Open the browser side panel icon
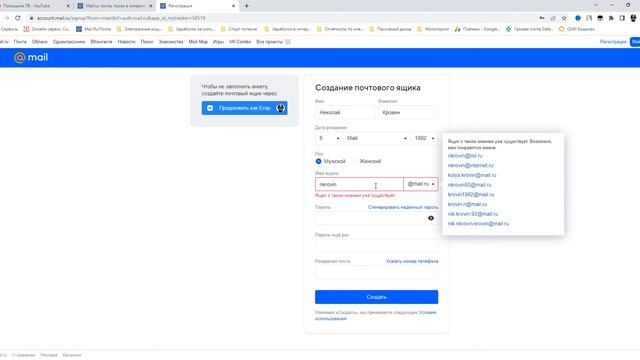Image resolution: width=640 pixels, height=360 pixels. pos(622,18)
